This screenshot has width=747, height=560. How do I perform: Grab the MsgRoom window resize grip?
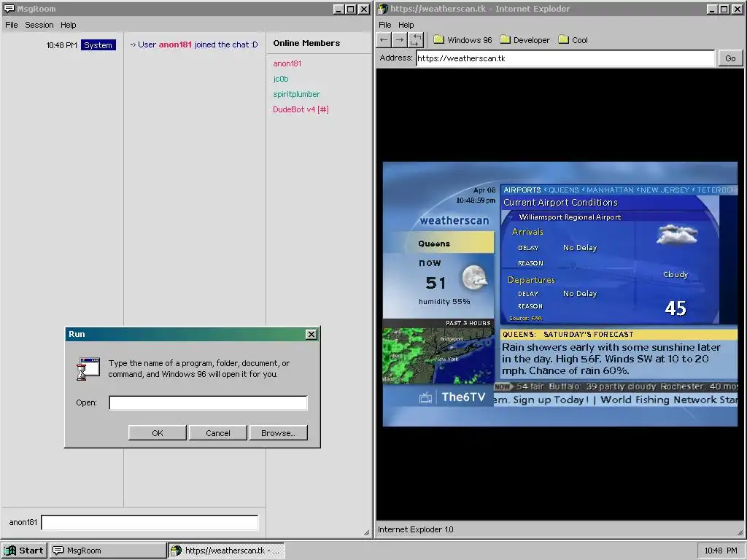(x=366, y=532)
